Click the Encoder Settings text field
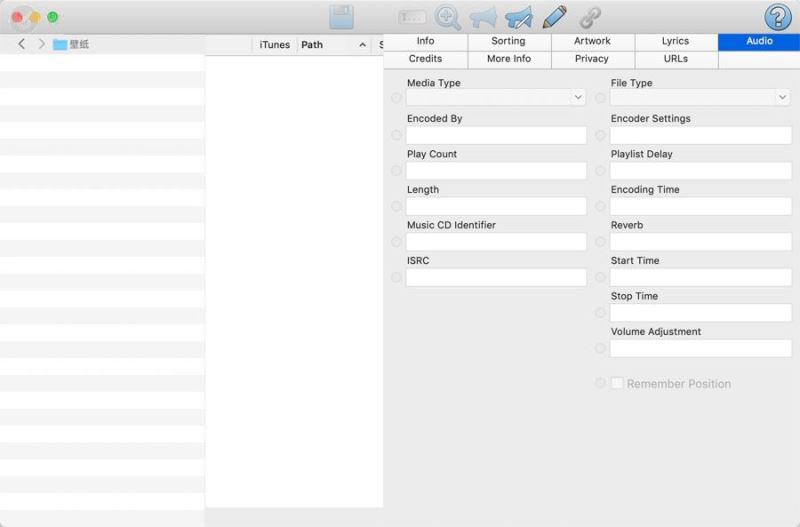This screenshot has width=800, height=527. [701, 135]
